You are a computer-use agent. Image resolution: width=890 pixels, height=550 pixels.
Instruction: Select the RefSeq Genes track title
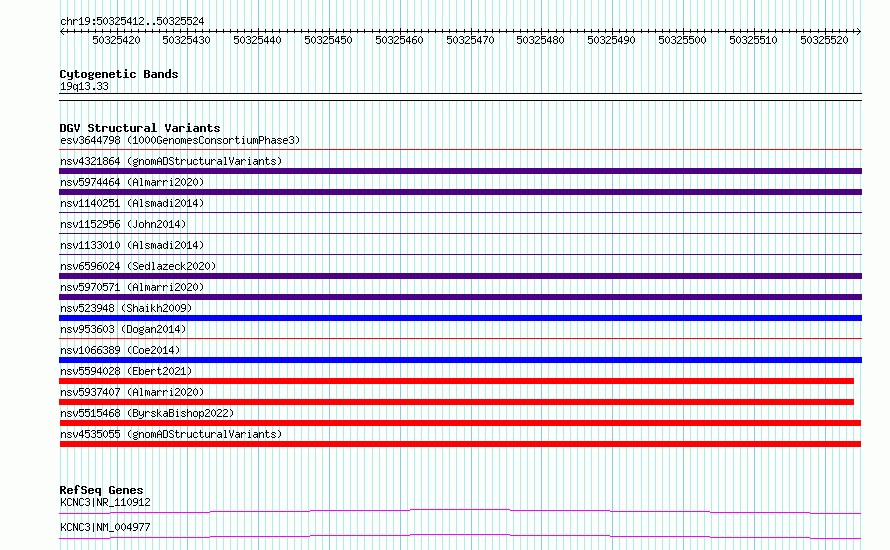(x=102, y=490)
